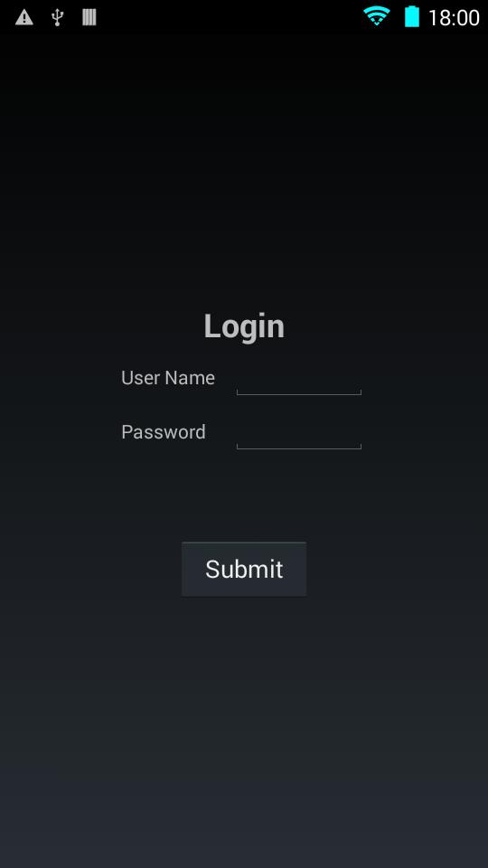
Task: Click the Submit button
Action: [x=244, y=569]
